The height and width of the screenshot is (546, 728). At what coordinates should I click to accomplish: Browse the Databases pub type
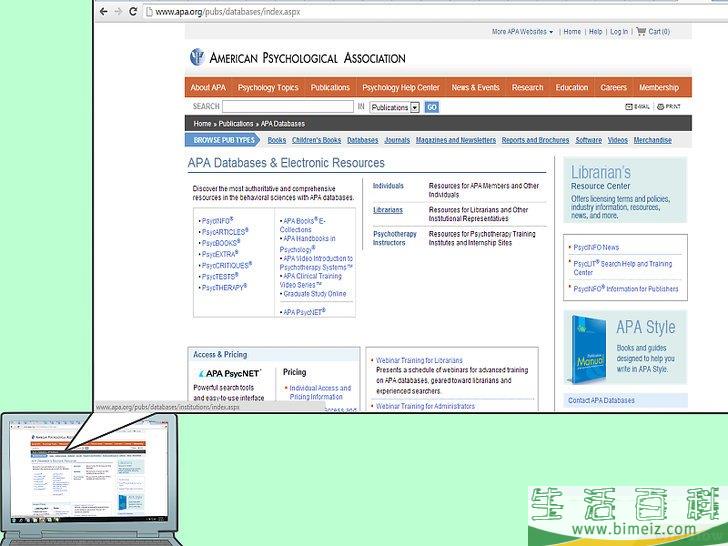363,140
